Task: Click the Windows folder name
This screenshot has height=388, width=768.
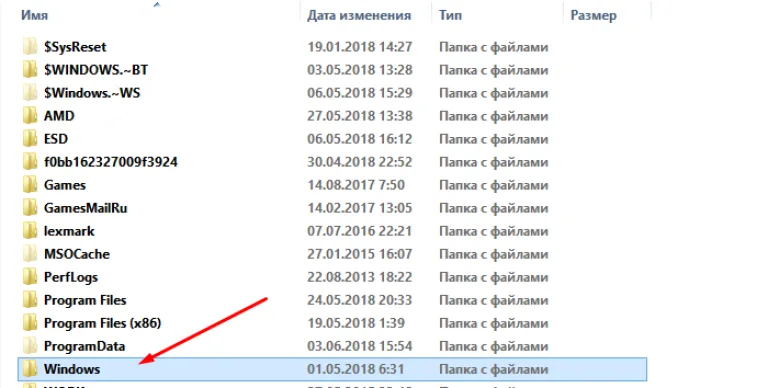Action: 72,369
